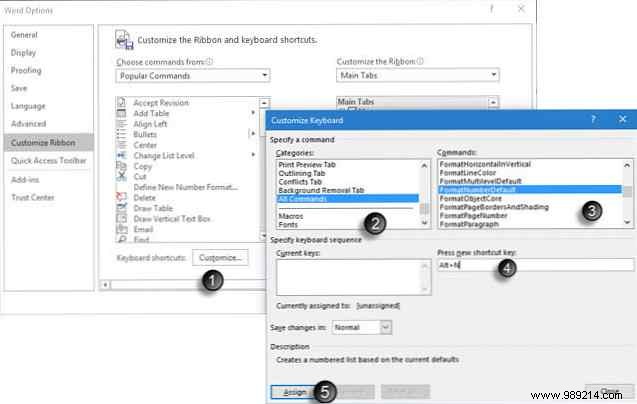The width and height of the screenshot is (637, 404).
Task: Click the Commands list scroll up arrow
Action: pos(627,165)
